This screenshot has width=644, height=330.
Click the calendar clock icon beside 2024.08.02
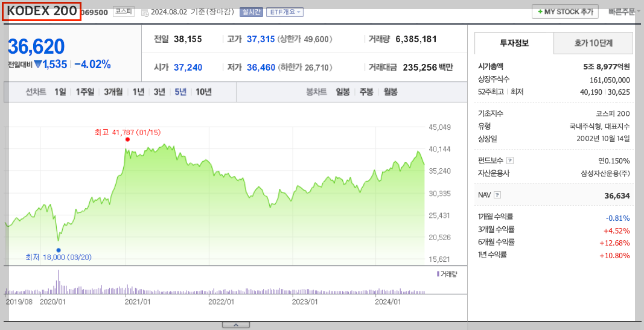(145, 12)
